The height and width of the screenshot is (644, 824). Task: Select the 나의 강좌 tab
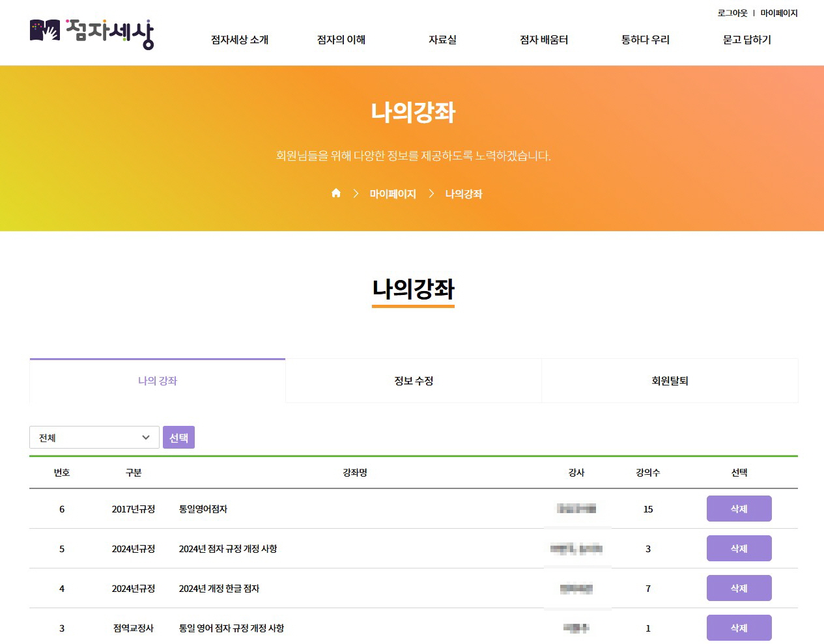tap(156, 381)
